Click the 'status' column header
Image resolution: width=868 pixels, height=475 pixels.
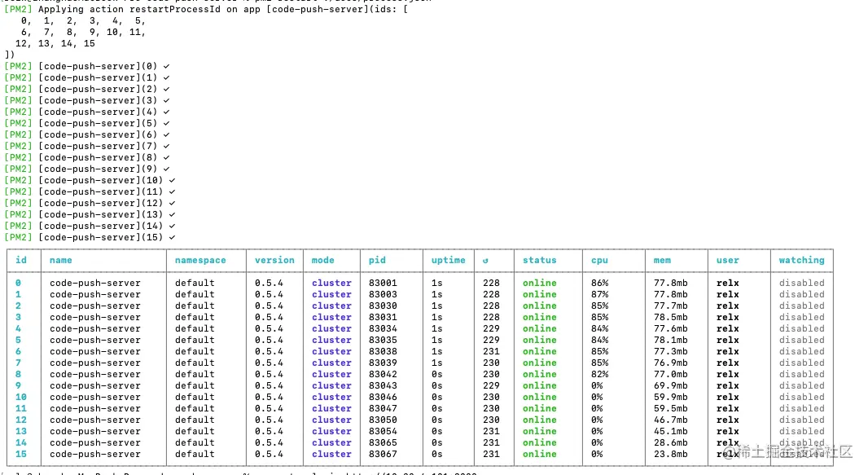pos(540,260)
